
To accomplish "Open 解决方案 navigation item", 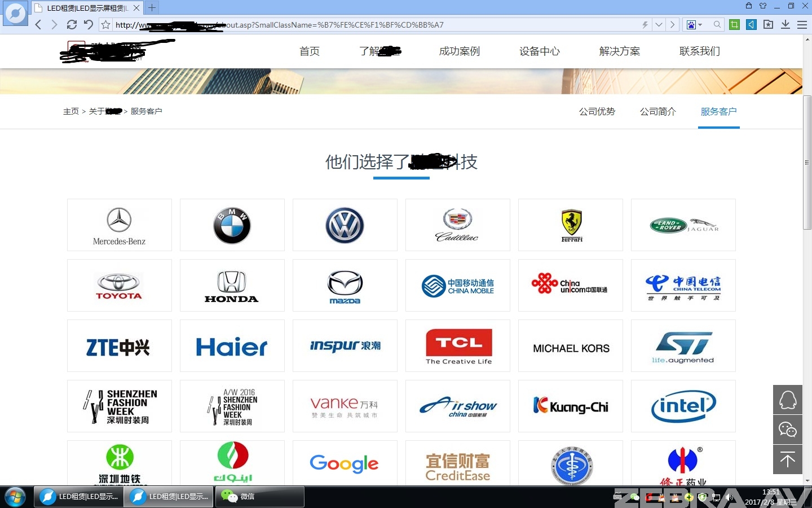I will tap(620, 51).
